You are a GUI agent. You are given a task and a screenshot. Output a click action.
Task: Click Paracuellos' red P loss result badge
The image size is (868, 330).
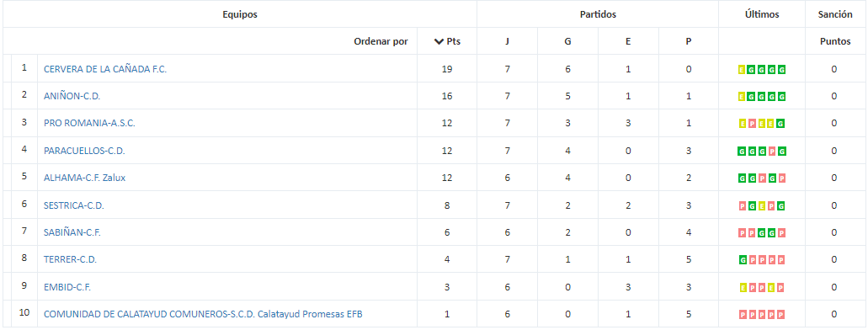coord(772,152)
